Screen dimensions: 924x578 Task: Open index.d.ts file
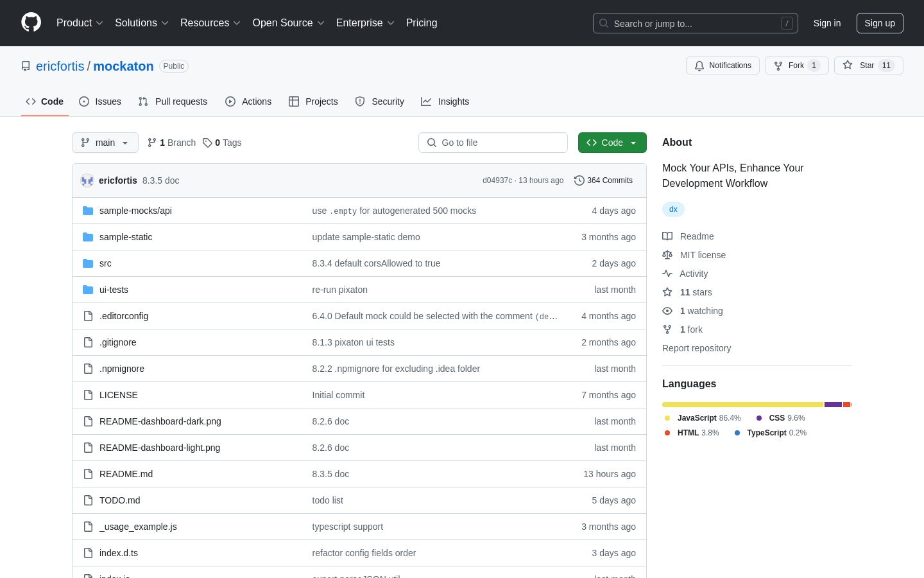coord(119,553)
